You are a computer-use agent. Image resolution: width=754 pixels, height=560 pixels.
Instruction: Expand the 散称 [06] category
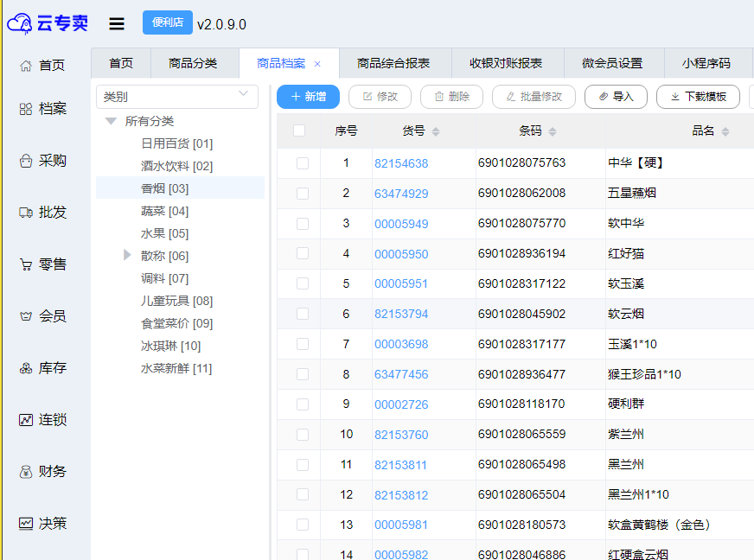(127, 256)
